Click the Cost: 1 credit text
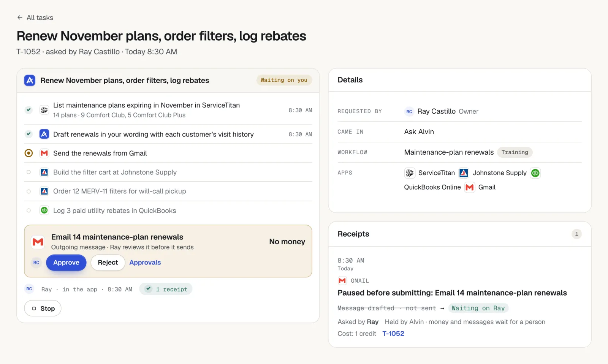Image resolution: width=608 pixels, height=364 pixels. [x=357, y=334]
